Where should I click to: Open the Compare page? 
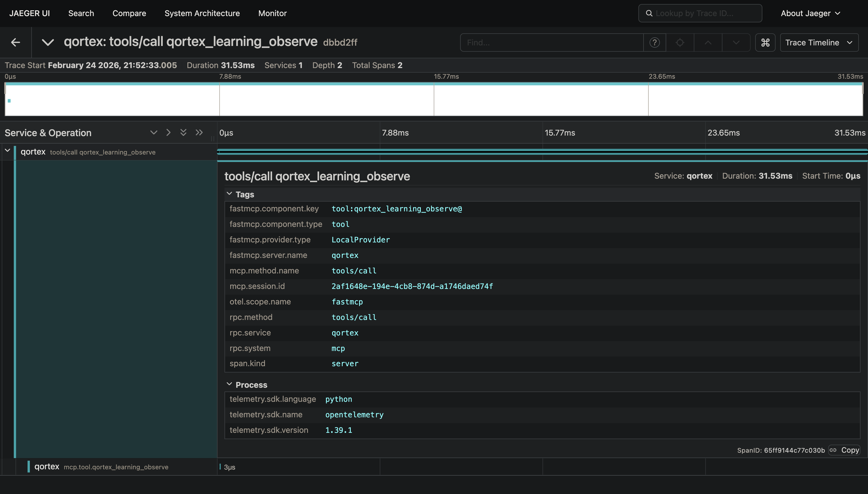click(x=129, y=13)
